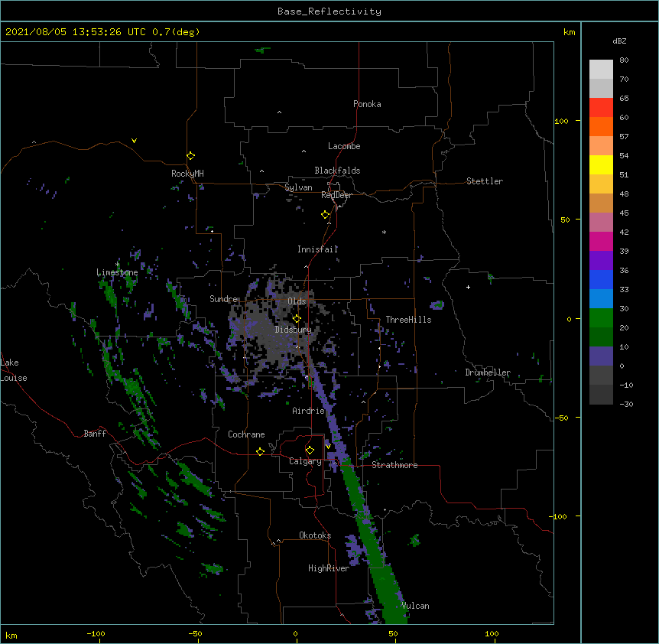
Task: Click the Ponoka city label
Action: (x=367, y=104)
